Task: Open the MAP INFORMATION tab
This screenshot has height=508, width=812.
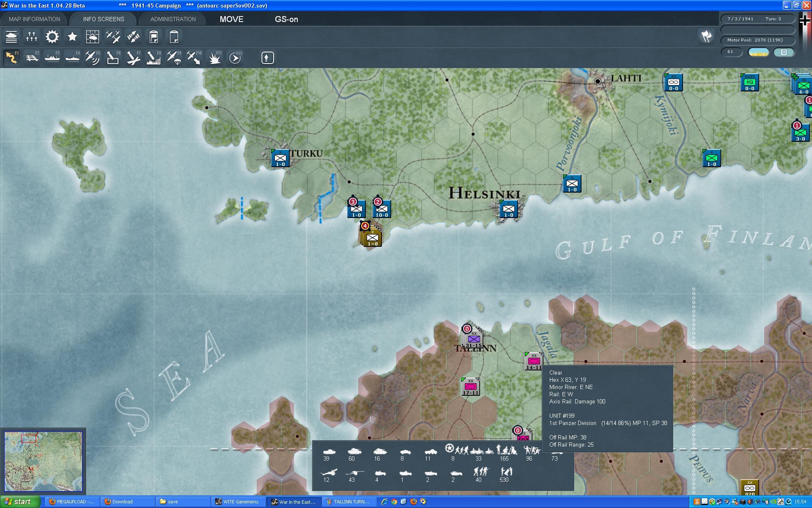Action: [34, 19]
